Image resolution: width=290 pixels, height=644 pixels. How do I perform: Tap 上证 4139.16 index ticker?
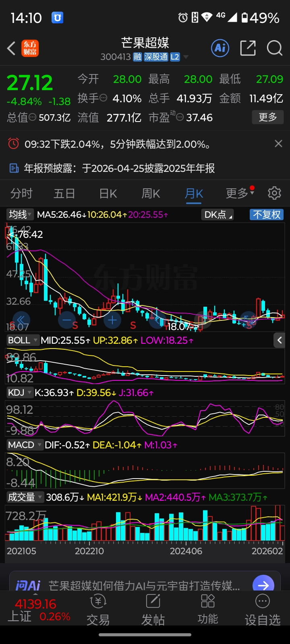(x=39, y=610)
